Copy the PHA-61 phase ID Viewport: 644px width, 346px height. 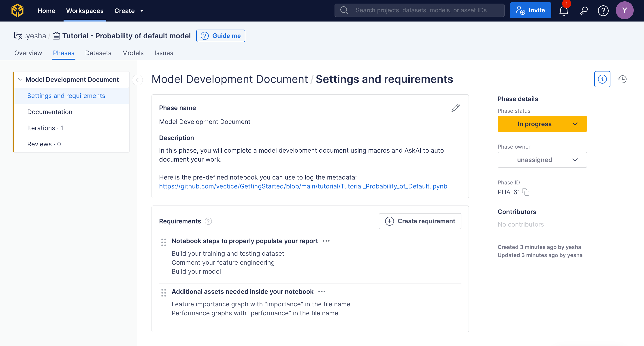[526, 192]
